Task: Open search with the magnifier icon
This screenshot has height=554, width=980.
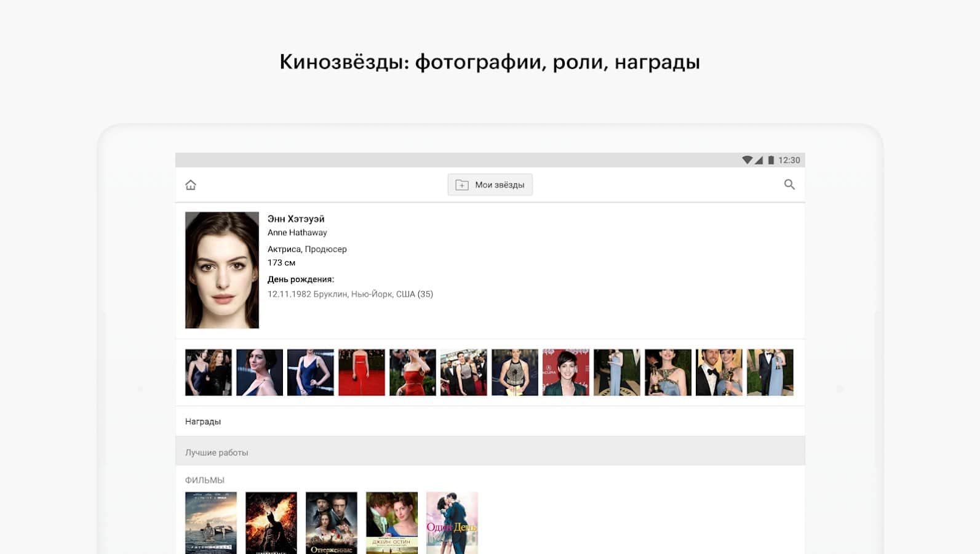Action: [x=789, y=185]
